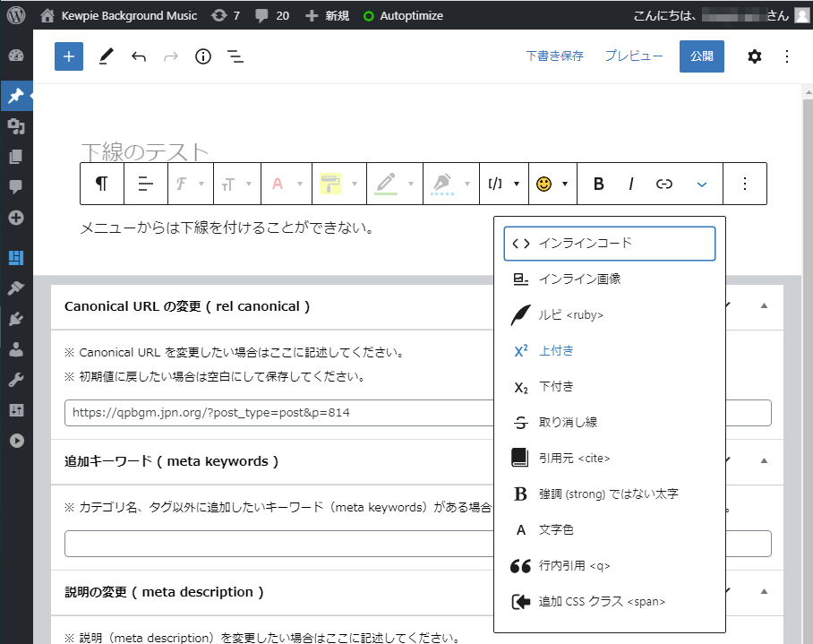Open the list view outline icon

click(235, 56)
